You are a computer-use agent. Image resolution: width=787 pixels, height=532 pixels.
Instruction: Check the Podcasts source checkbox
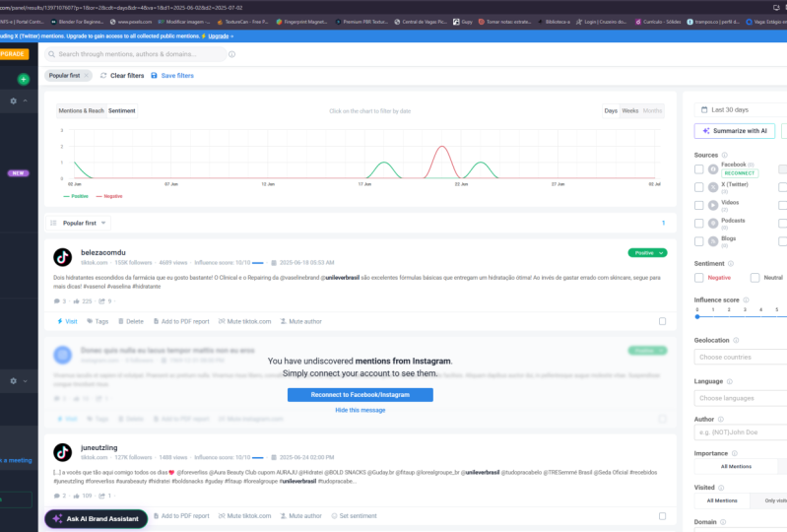click(698, 224)
